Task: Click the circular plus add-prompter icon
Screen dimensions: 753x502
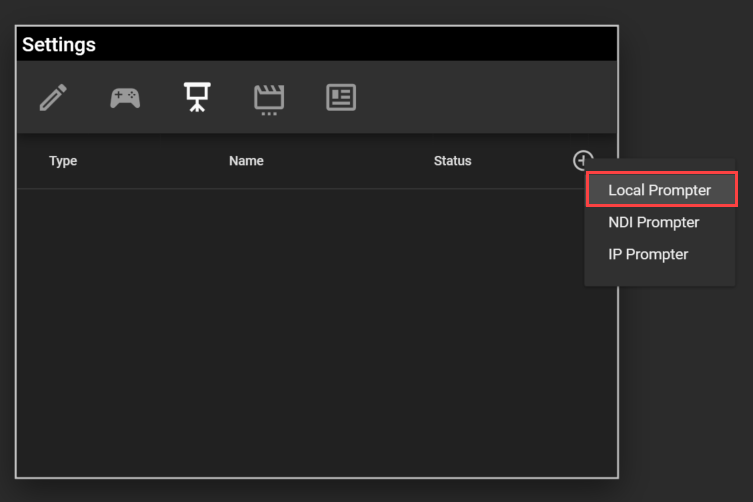Action: [x=583, y=160]
